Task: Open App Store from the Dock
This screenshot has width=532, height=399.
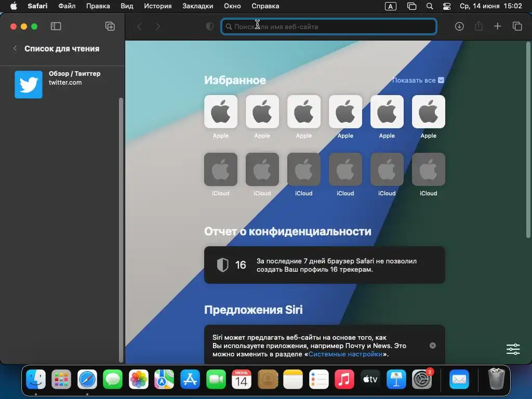Action: [x=190, y=379]
